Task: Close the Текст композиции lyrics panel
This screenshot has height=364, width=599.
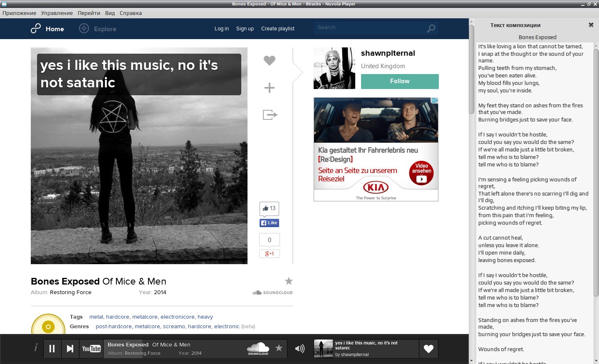Action: (591, 25)
